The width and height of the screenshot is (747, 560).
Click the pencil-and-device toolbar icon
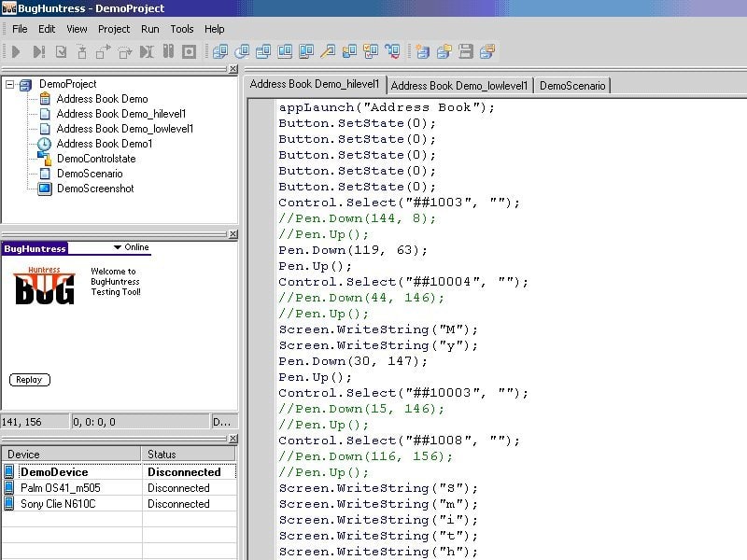[x=328, y=51]
